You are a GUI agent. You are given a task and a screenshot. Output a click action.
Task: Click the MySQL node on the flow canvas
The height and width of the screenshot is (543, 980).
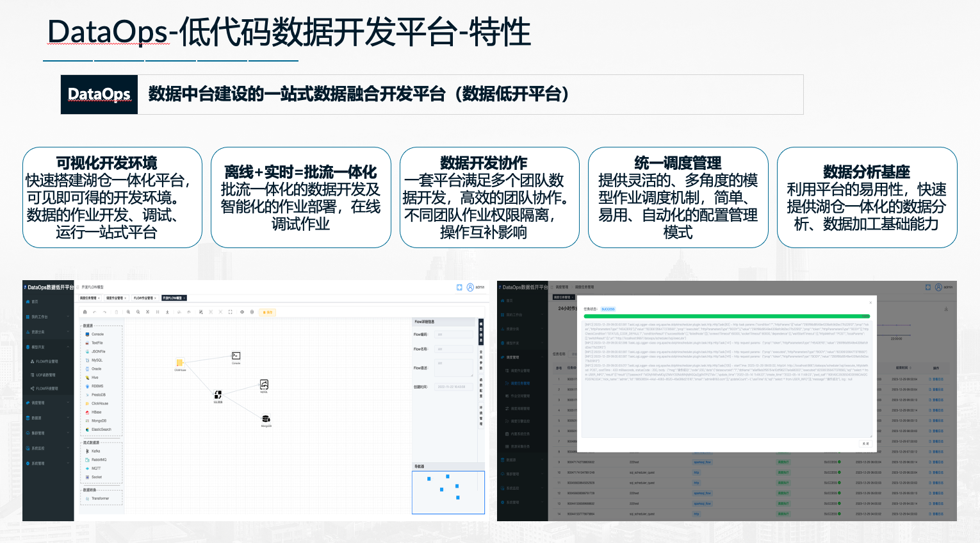[x=264, y=385]
